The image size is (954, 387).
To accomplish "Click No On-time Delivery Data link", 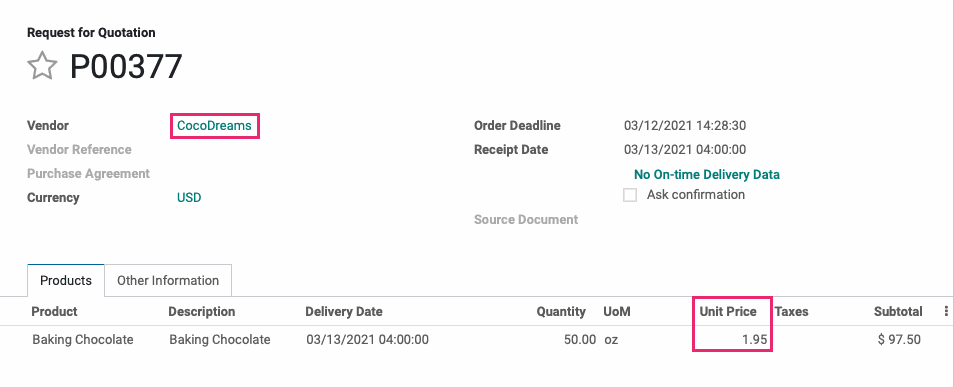I will [x=707, y=175].
